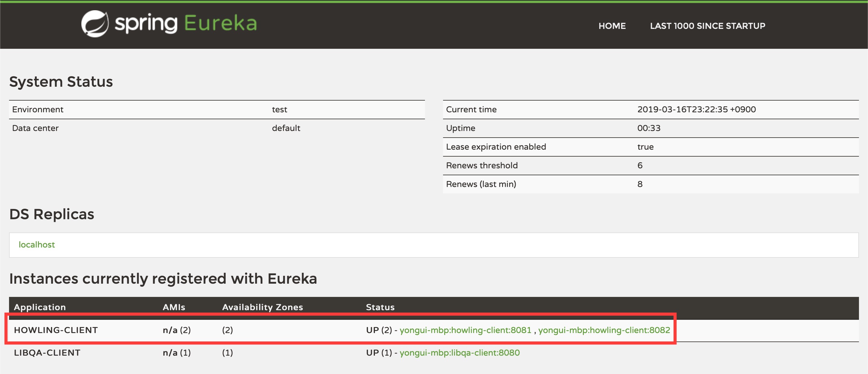
Task: Select the environment value test
Action: 279,110
